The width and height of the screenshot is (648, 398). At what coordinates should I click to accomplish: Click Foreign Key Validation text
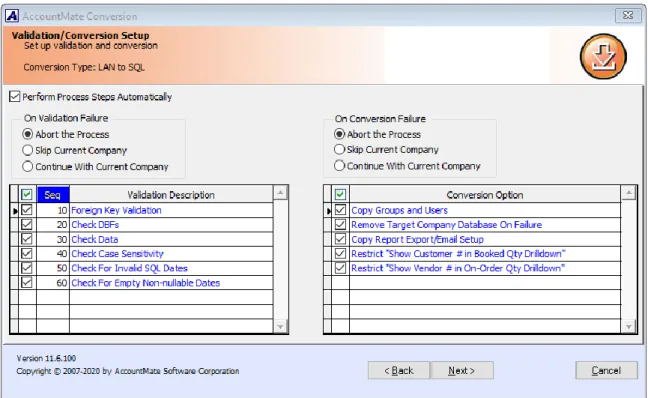click(116, 210)
